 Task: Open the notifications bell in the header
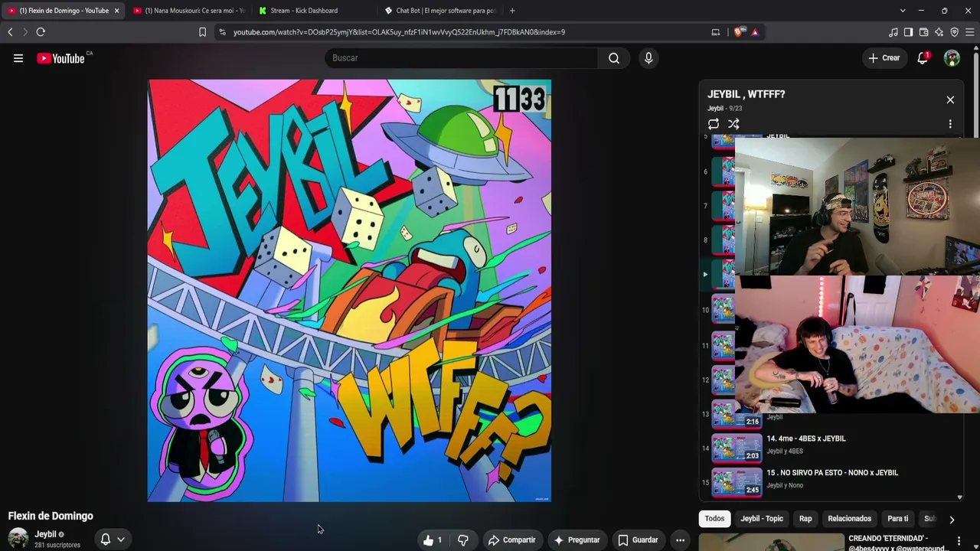(923, 58)
